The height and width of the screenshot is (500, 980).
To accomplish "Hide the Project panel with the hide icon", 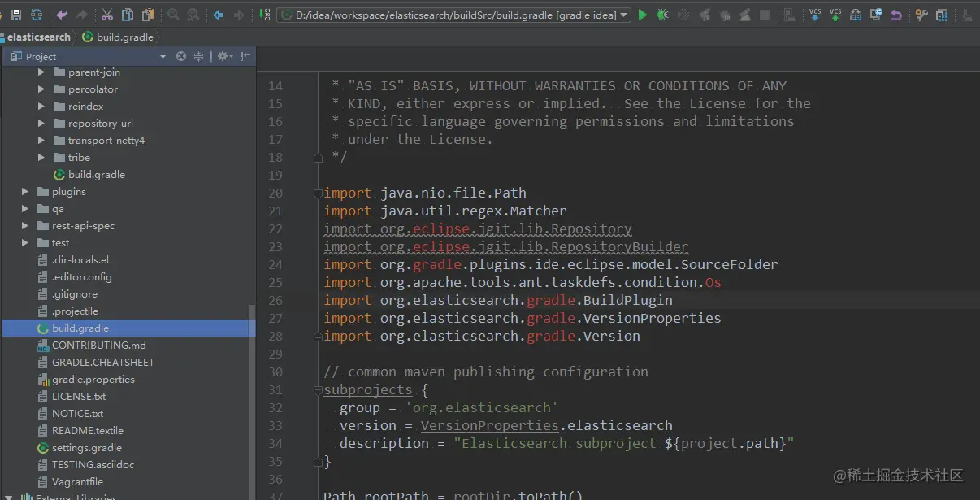I will 245,56.
